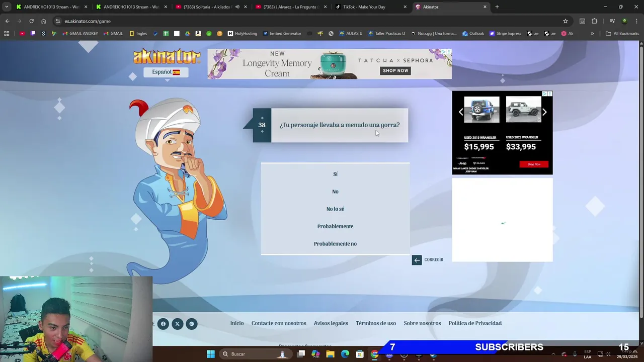This screenshot has height=362, width=644.
Task: Go back in browser history
Action: [7, 21]
